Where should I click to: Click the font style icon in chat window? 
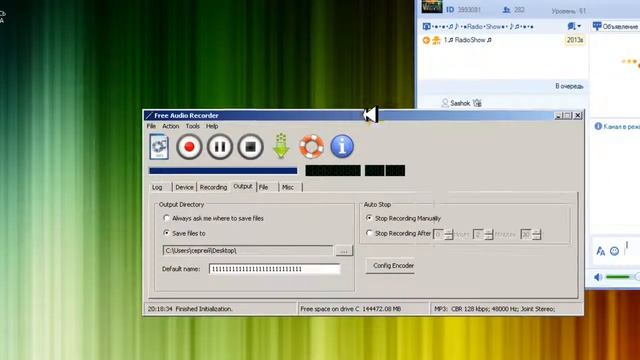point(600,251)
